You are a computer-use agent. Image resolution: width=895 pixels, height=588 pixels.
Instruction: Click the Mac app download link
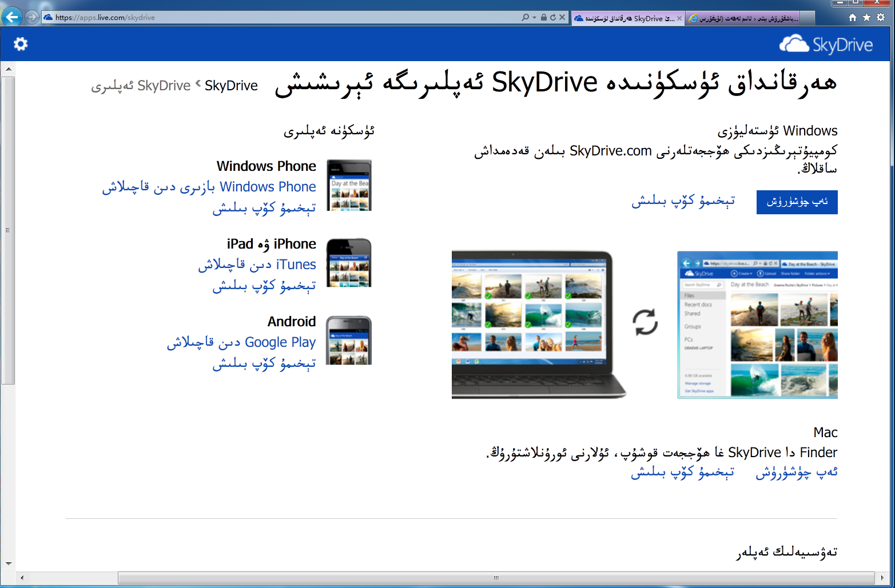click(x=797, y=473)
